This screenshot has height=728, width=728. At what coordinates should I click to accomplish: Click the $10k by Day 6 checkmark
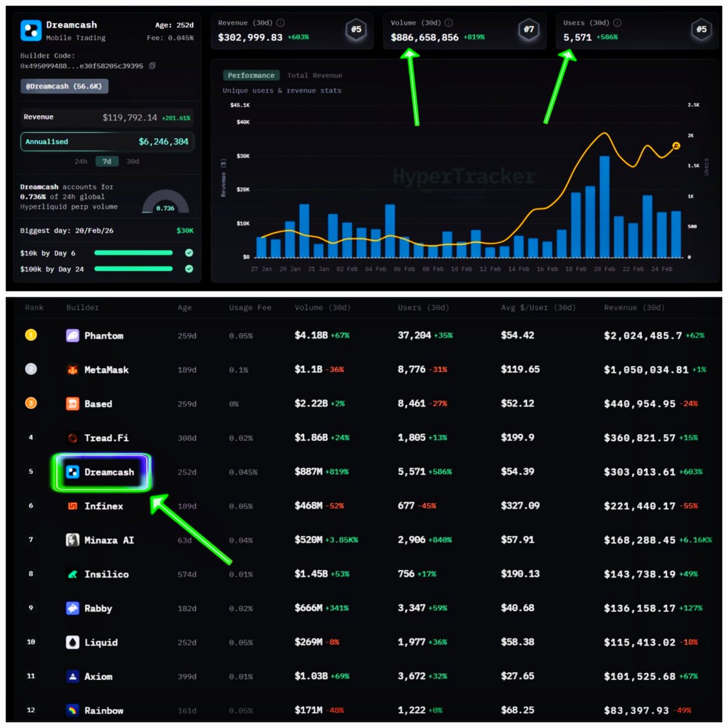tap(189, 252)
